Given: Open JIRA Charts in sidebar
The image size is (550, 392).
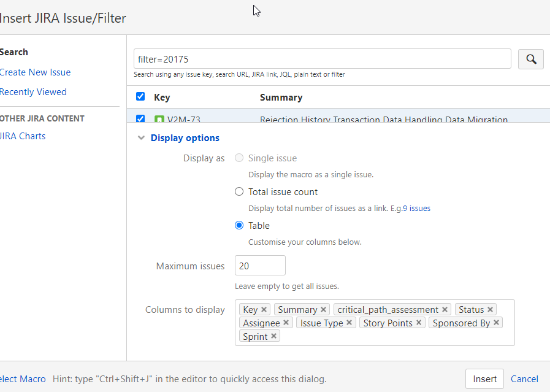Looking at the screenshot, I should click(x=23, y=136).
